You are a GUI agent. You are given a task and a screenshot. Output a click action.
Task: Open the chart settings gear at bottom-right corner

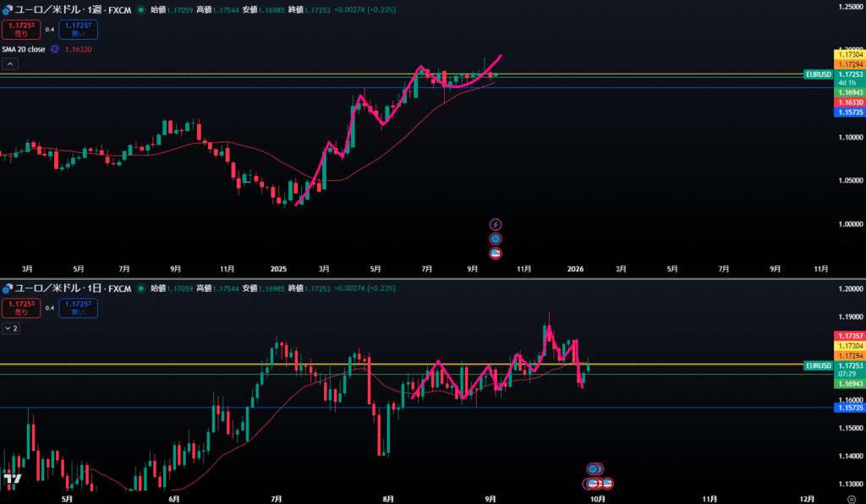tap(850, 498)
